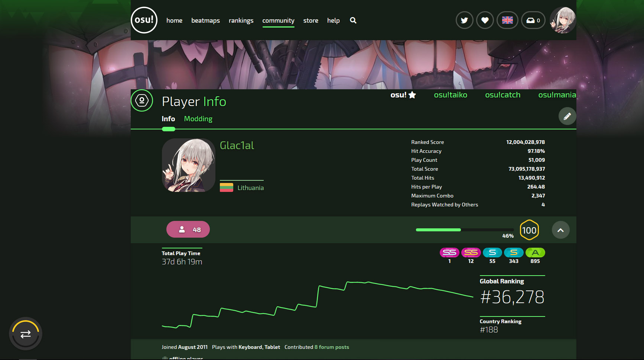Open store menu

pyautogui.click(x=310, y=20)
